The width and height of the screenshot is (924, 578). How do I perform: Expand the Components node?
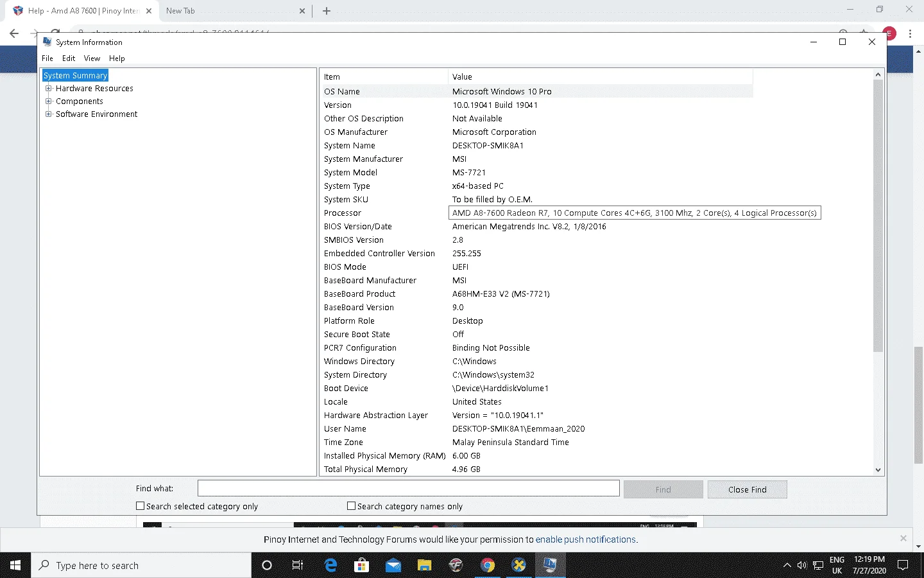coord(48,101)
